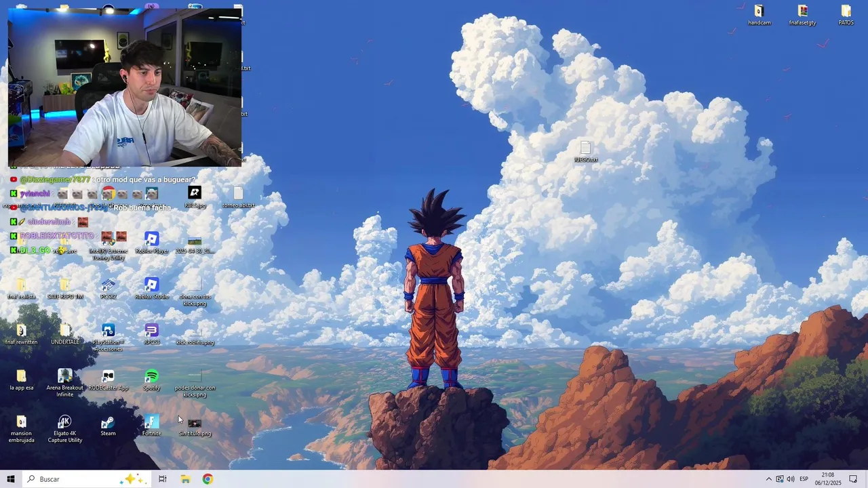Switch the ESP input language indicator
The height and width of the screenshot is (488, 868).
804,479
